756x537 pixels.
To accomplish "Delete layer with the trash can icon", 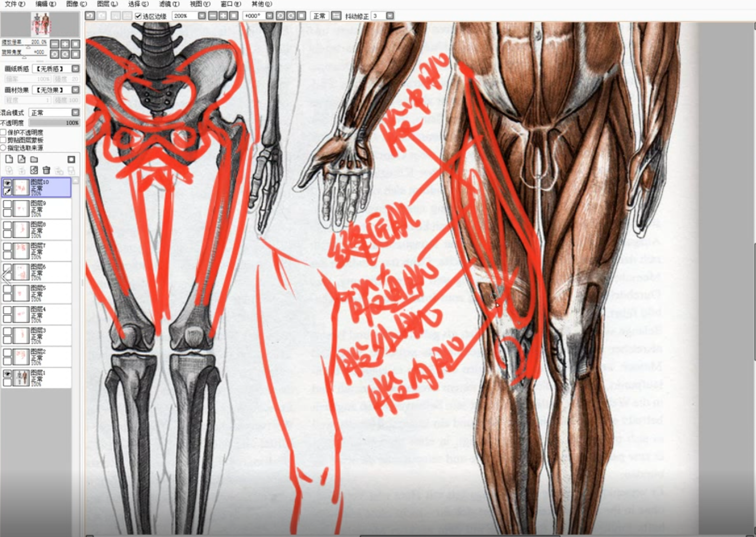I will point(47,170).
